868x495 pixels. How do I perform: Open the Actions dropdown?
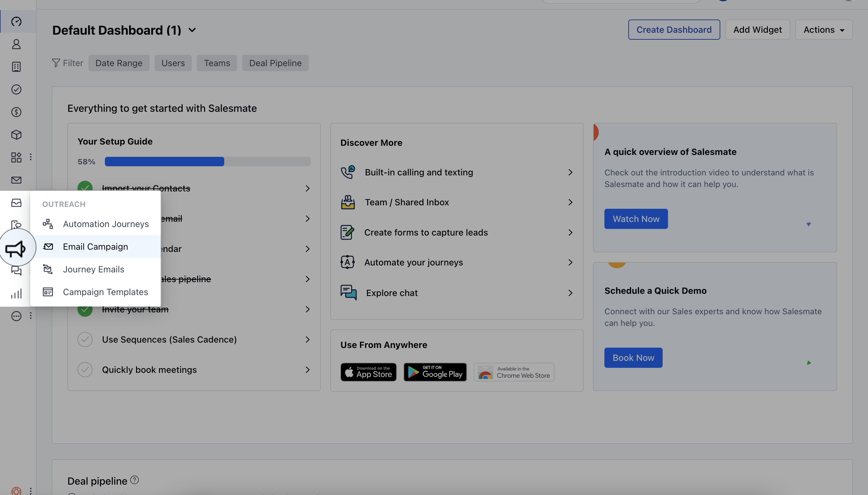[824, 30]
